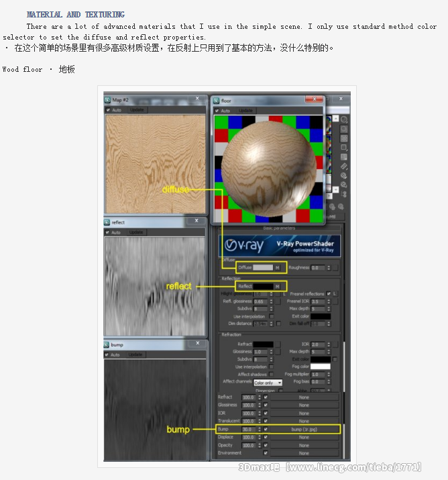Enable Affect shadows checkbox
The width and height of the screenshot is (448, 480).
271,374
